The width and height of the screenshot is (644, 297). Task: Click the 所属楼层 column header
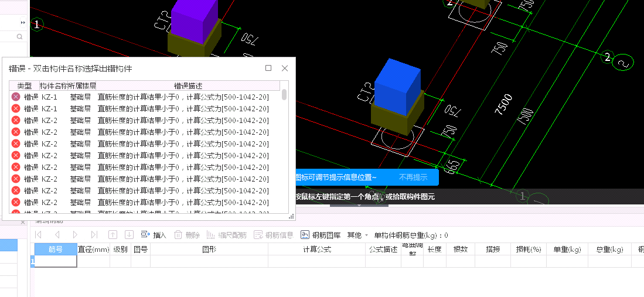(x=82, y=86)
